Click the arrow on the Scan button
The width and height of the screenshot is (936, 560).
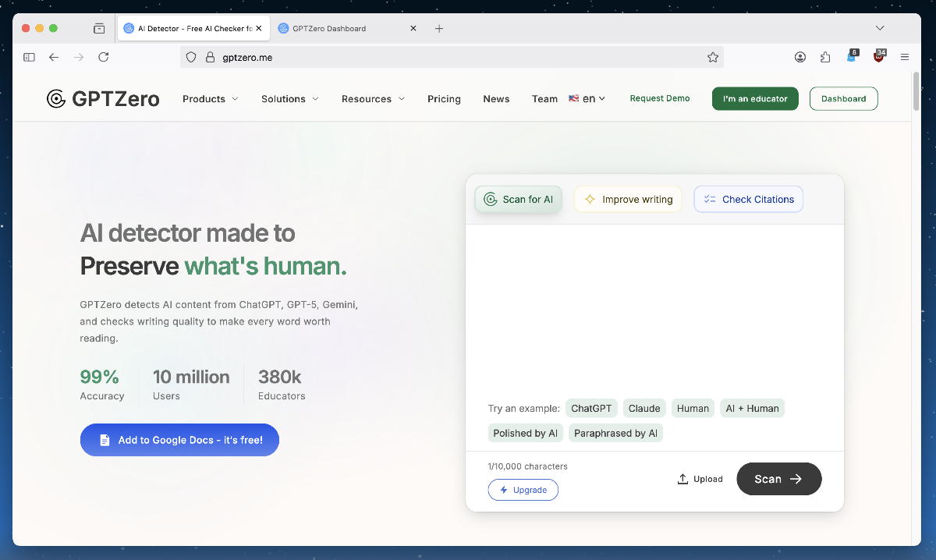[x=796, y=479]
